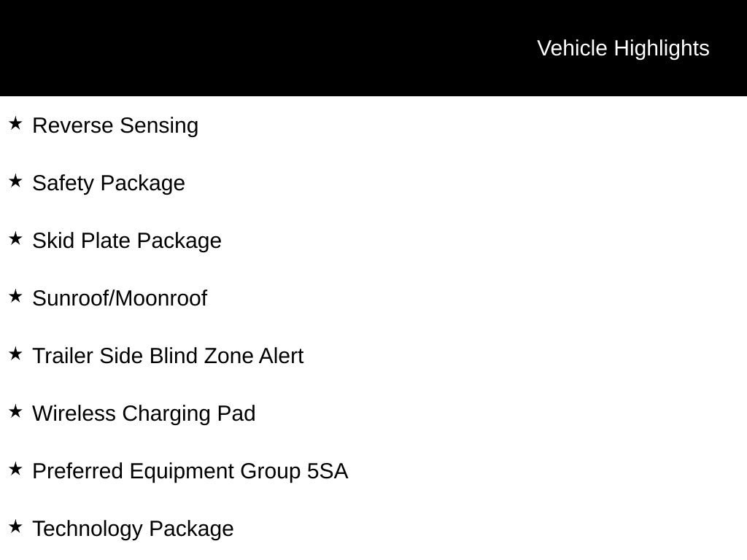Select the Reverse Sensing text
Image resolution: width=747 pixels, height=560 pixels.
[115, 126]
